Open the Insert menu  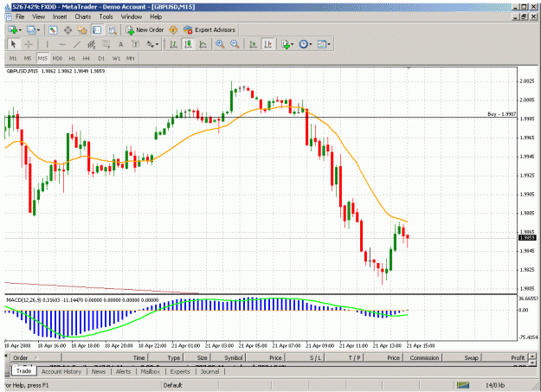60,16
